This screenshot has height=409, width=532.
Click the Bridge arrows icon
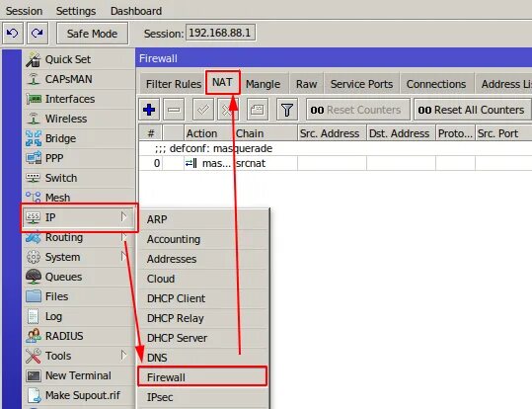[x=34, y=138]
